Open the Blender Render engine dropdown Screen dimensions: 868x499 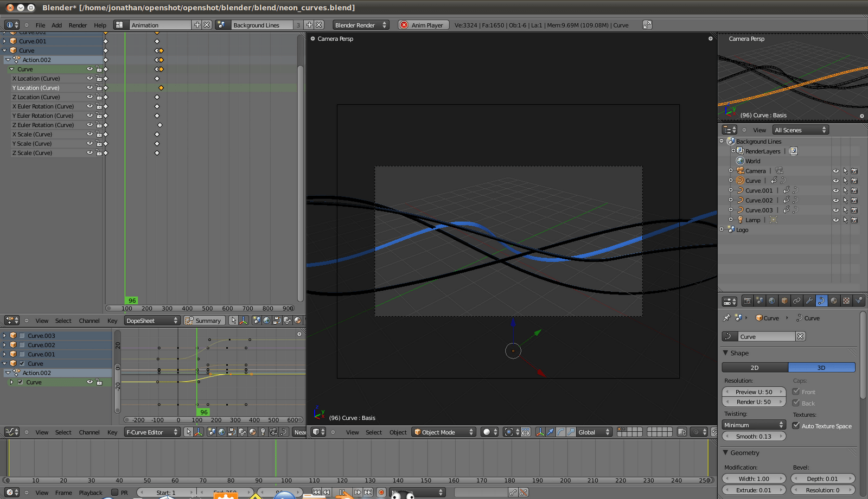click(x=361, y=24)
